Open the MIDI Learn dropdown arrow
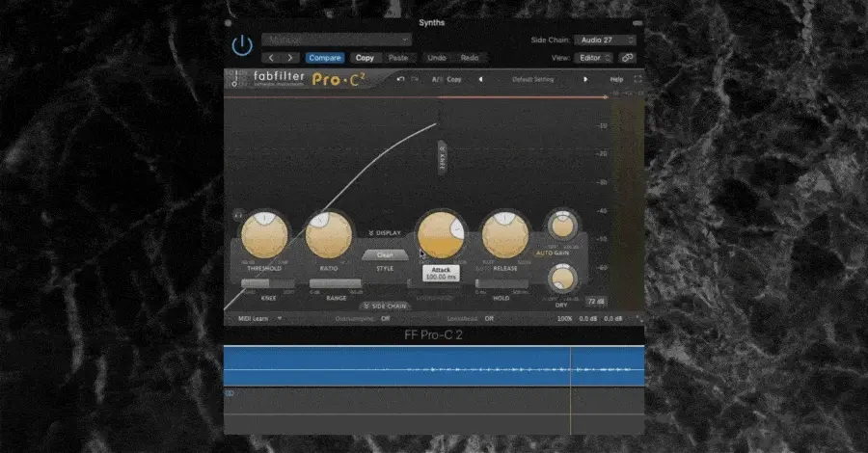This screenshot has height=453, width=868. click(x=280, y=319)
